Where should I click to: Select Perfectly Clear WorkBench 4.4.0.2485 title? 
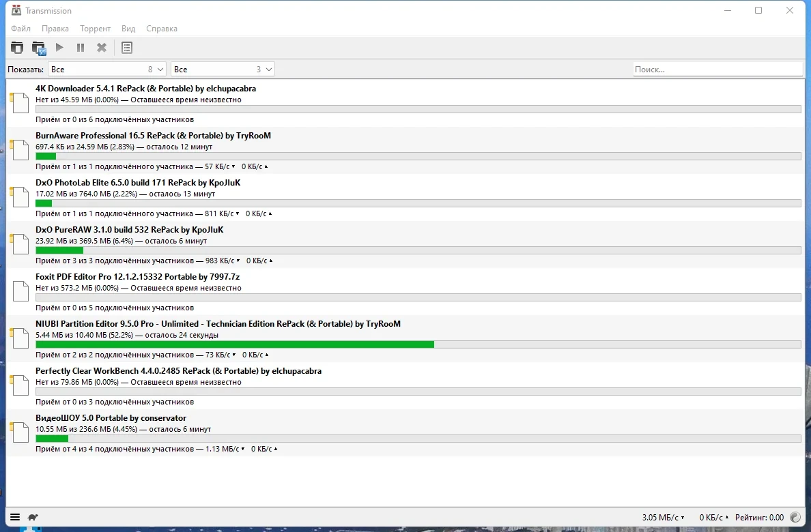pyautogui.click(x=178, y=370)
